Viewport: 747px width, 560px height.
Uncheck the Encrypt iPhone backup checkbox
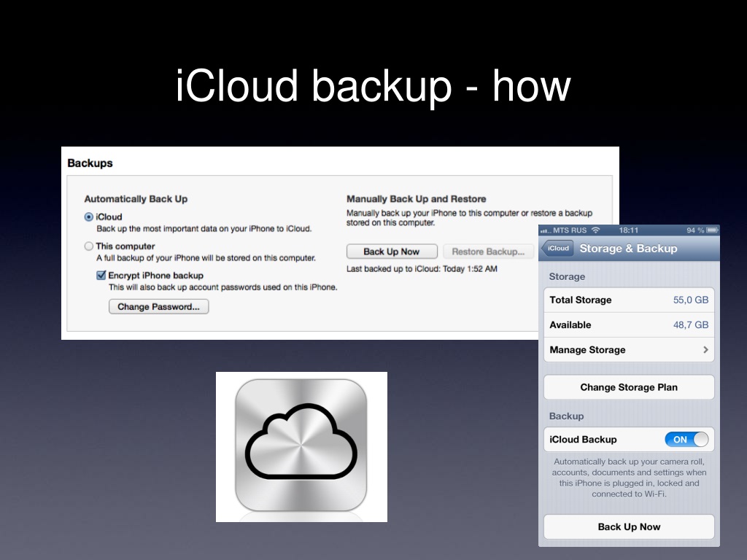[x=101, y=275]
